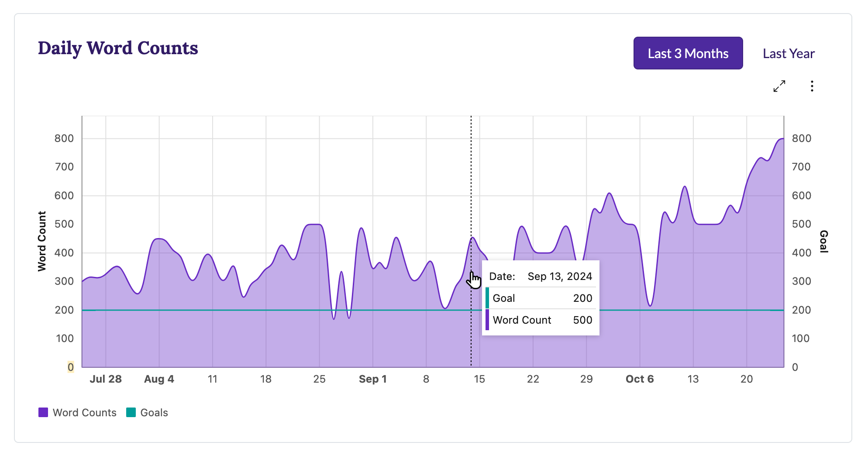Click the highlighted 0 on left axis
The image size is (868, 456).
click(70, 367)
